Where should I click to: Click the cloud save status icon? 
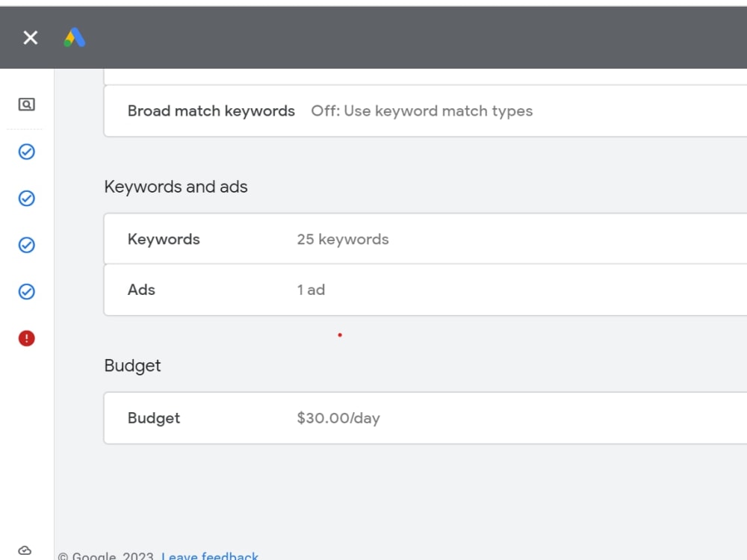point(25,550)
